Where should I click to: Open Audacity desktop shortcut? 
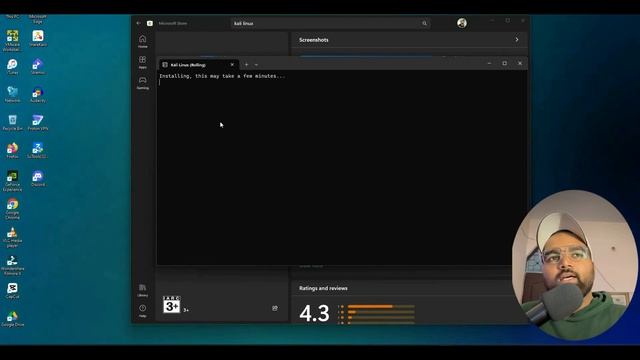38,94
